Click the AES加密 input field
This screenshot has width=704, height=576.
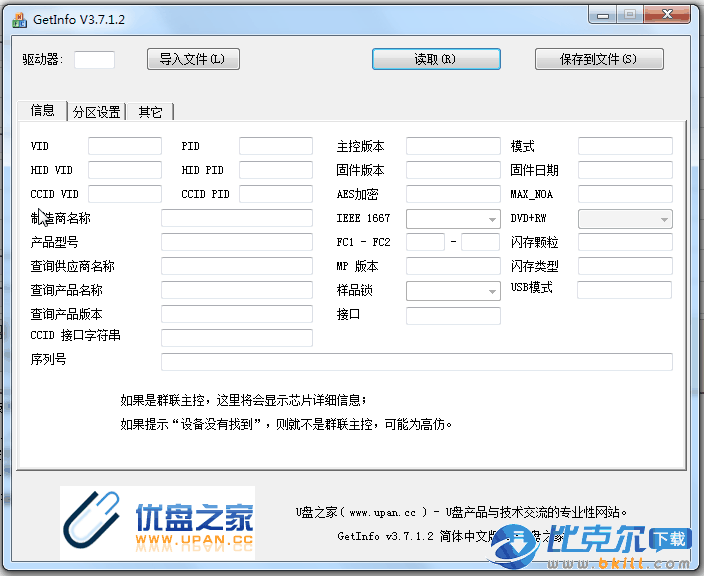(453, 194)
